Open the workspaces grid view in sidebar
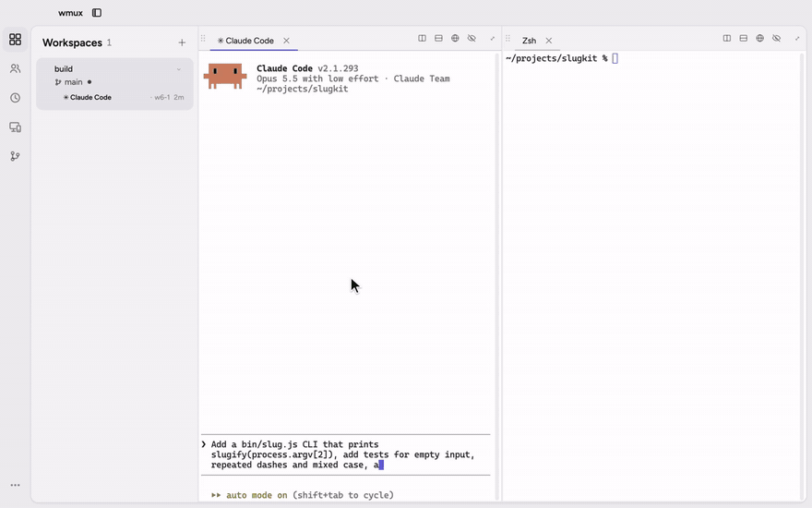Image resolution: width=812 pixels, height=508 pixels. 15,40
